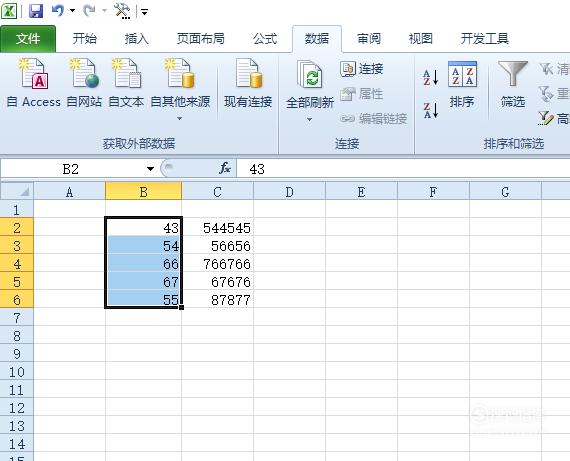Save the workbook with floppy icon

click(x=36, y=11)
